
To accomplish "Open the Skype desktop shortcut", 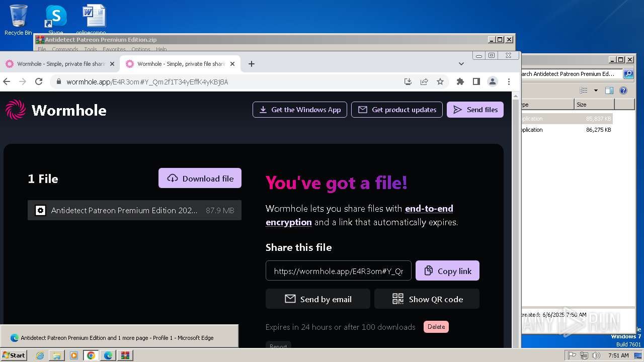I will coord(55,20).
